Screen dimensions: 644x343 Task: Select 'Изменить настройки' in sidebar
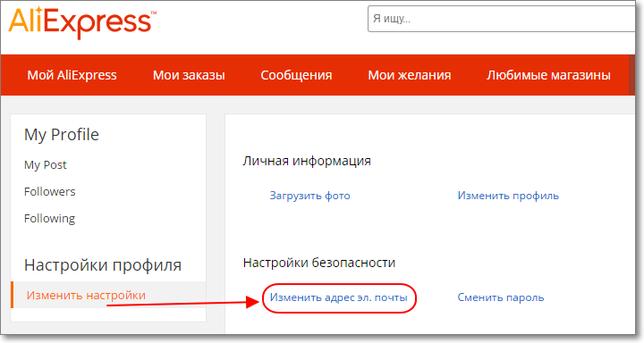tap(108, 295)
